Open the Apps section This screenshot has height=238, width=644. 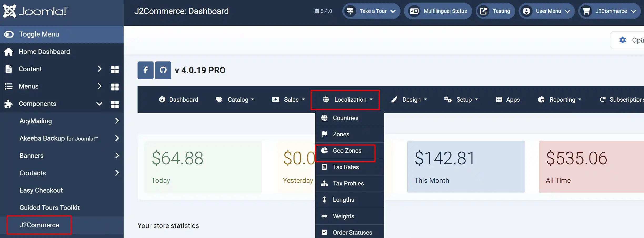click(x=508, y=100)
